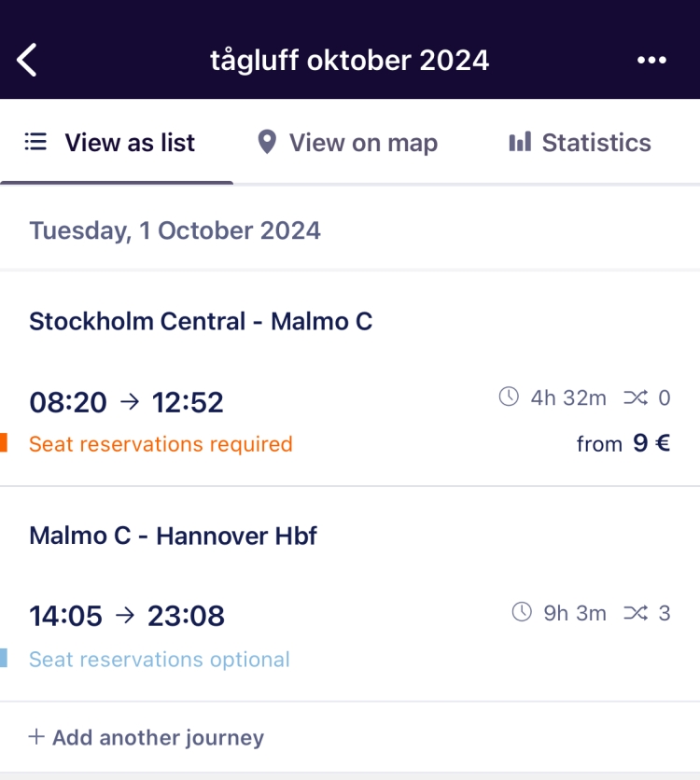Viewport: 700px width, 780px height.
Task: Tap the list icon beside View as list
Action: (35, 142)
